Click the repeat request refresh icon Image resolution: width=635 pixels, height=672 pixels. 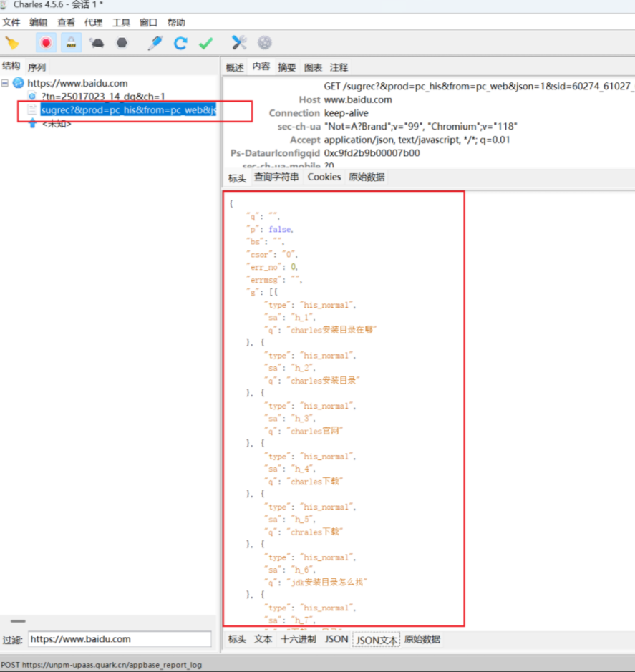(x=180, y=43)
